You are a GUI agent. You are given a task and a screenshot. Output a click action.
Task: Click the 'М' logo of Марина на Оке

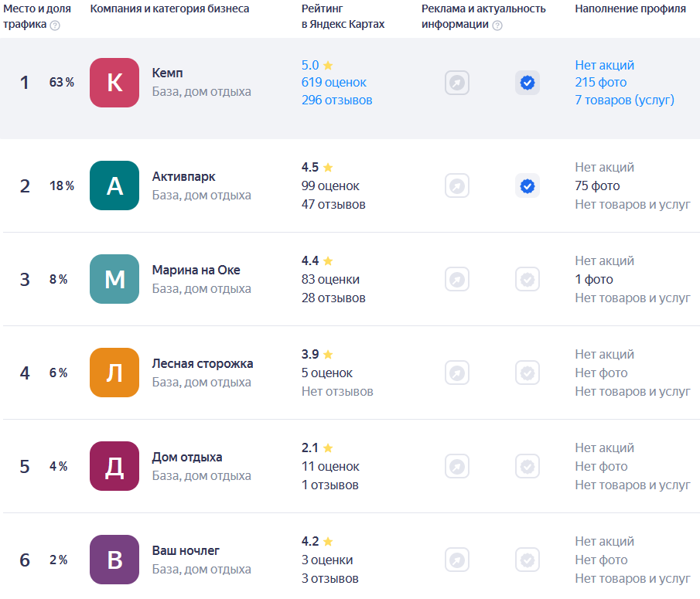click(114, 279)
